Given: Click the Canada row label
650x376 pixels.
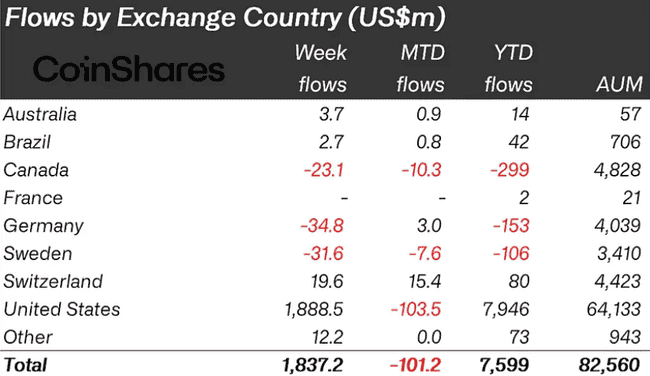Looking at the screenshot, I should point(36,170).
